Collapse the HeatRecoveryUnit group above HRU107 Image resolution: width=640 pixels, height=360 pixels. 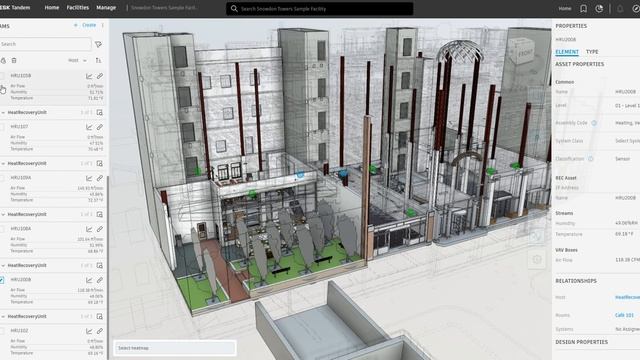pyautogui.click(x=3, y=112)
